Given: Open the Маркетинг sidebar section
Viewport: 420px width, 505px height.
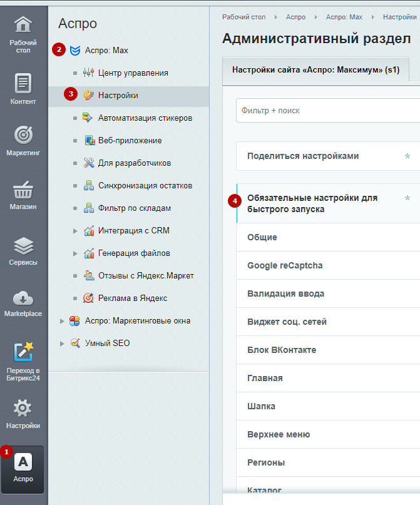Looking at the screenshot, I should [23, 141].
